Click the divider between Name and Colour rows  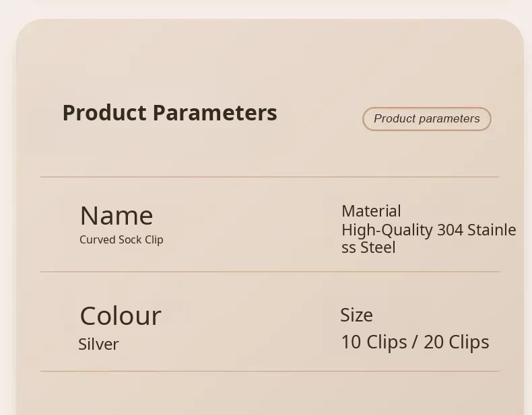coord(269,272)
